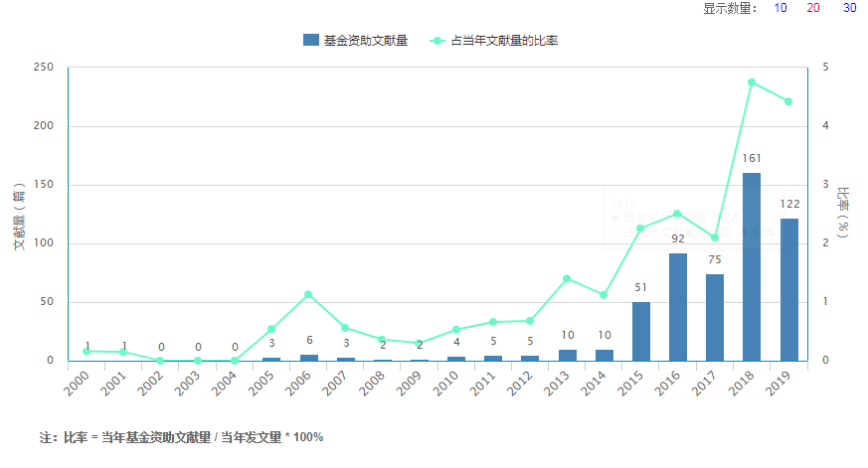This screenshot has width=868, height=468.
Task: Click the 2005 x-axis label
Action: tap(260, 384)
